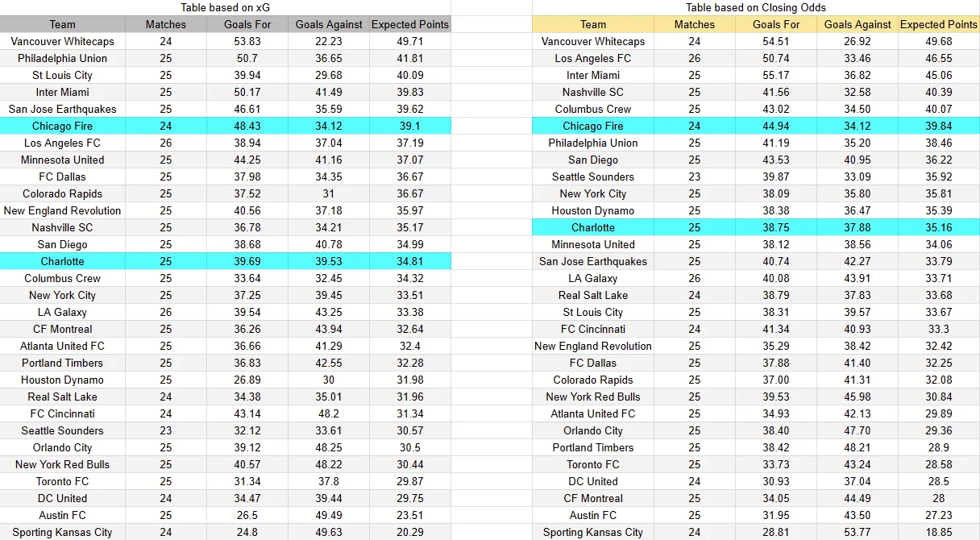This screenshot has height=540, width=980.
Task: Click the 49.71 expected points cell
Action: point(409,41)
